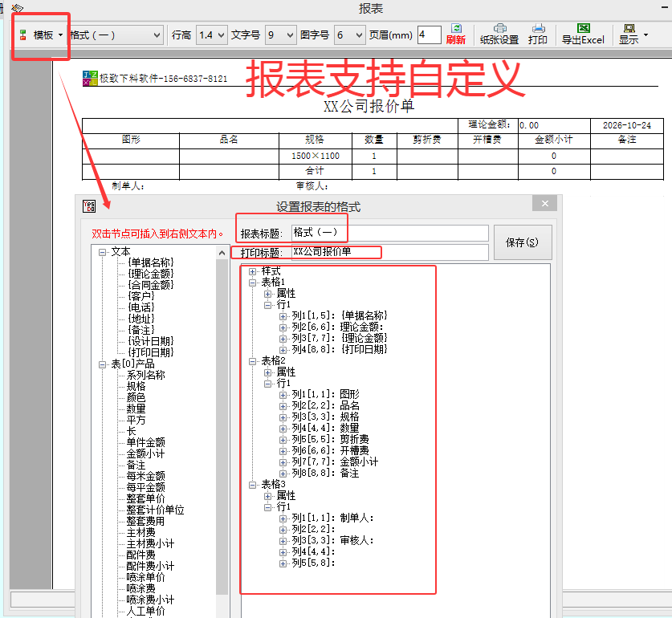Click the 页眉(mm) input box
672x618 pixels.
click(x=429, y=35)
